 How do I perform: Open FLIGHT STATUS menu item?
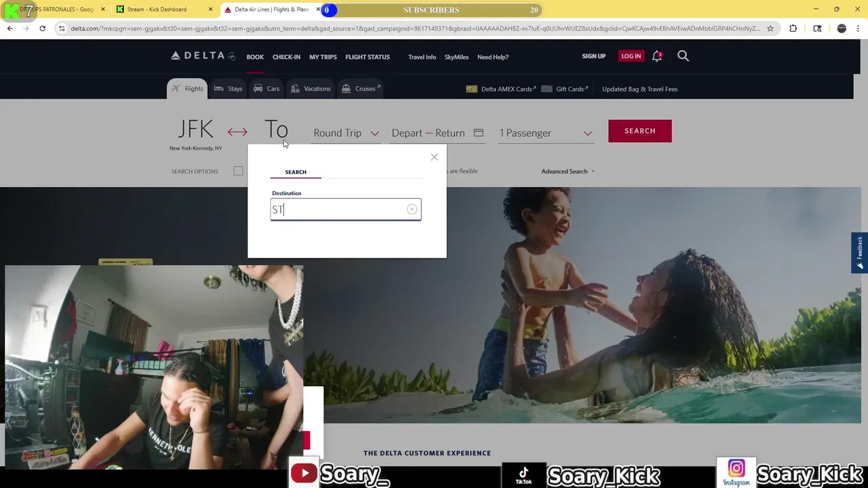click(x=368, y=57)
